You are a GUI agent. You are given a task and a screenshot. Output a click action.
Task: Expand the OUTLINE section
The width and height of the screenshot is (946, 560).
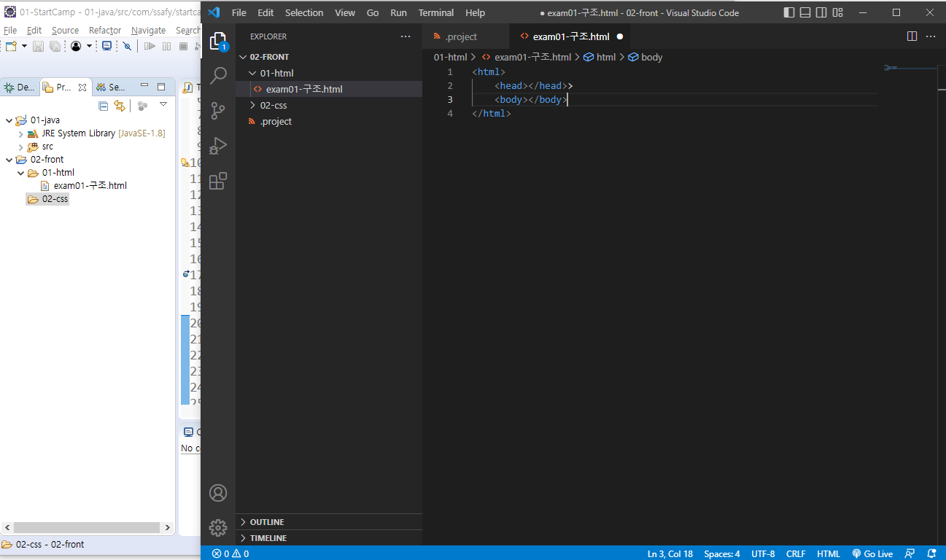point(329,522)
